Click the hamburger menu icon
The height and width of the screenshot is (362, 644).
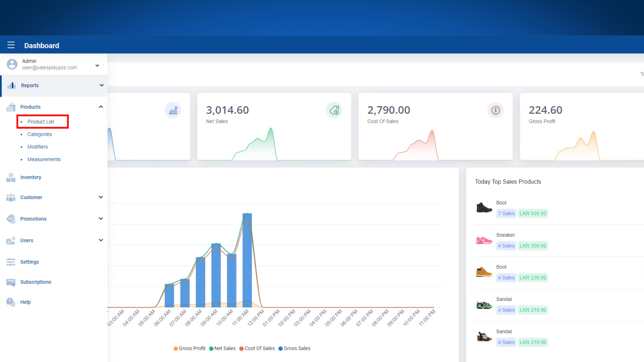click(x=11, y=45)
